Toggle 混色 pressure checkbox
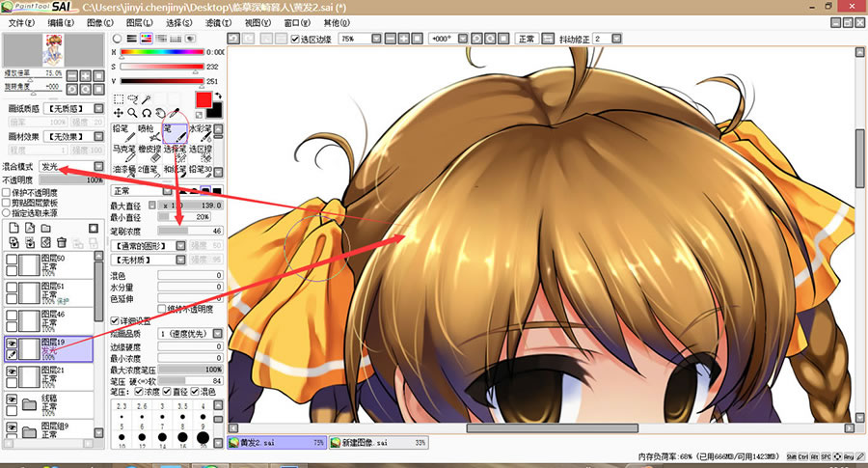The image size is (868, 468). pos(195,392)
